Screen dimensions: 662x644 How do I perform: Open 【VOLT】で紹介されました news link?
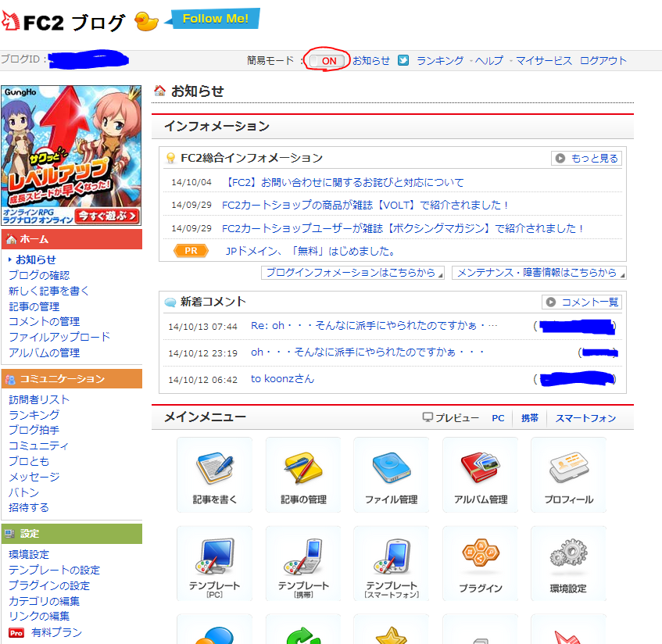(x=365, y=206)
